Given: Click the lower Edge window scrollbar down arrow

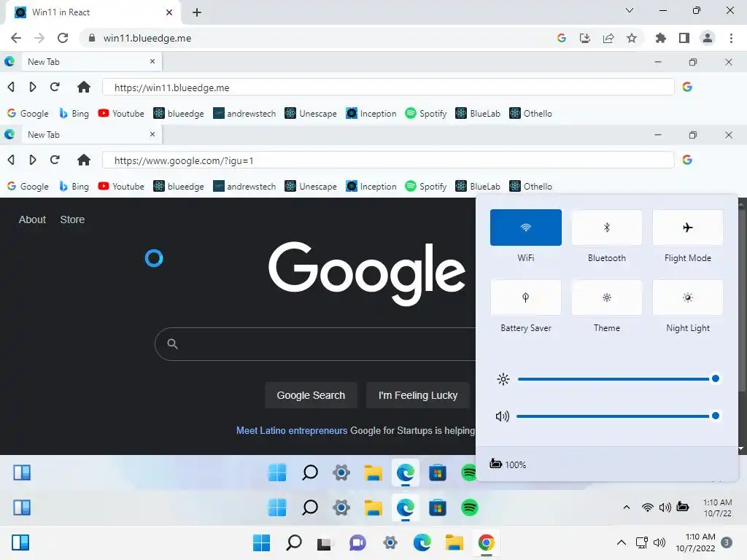Looking at the screenshot, I should pos(741,448).
